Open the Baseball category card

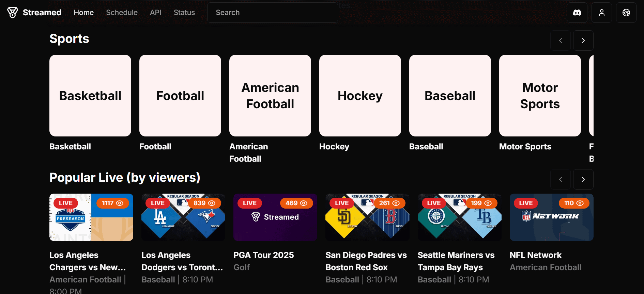(x=450, y=96)
